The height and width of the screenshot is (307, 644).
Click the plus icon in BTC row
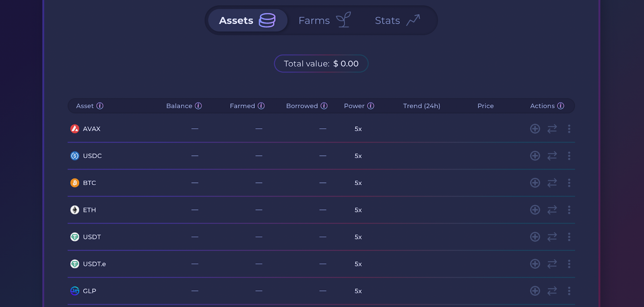pyautogui.click(x=535, y=183)
